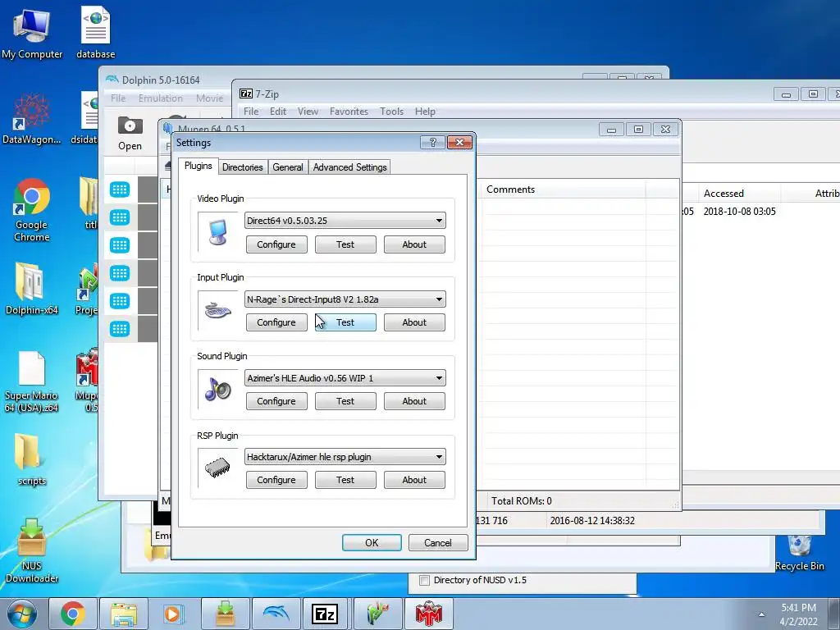
Task: Test the Sound Plugin
Action: click(345, 400)
